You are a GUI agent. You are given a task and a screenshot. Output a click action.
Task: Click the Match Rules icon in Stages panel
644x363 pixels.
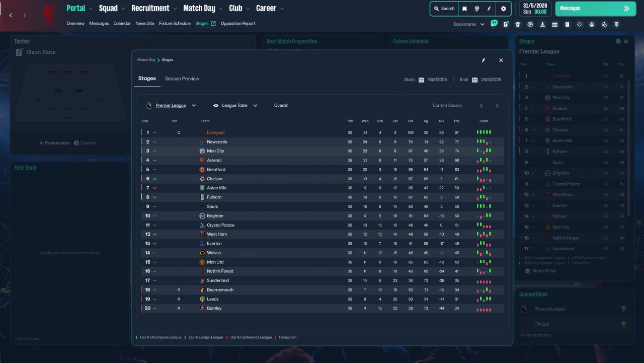coord(527,271)
